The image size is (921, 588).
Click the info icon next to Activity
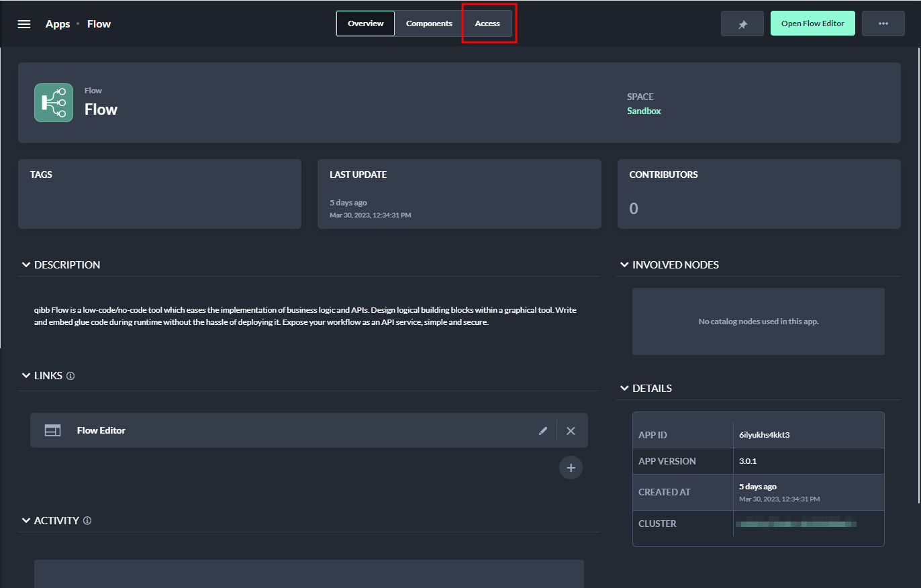click(x=87, y=521)
